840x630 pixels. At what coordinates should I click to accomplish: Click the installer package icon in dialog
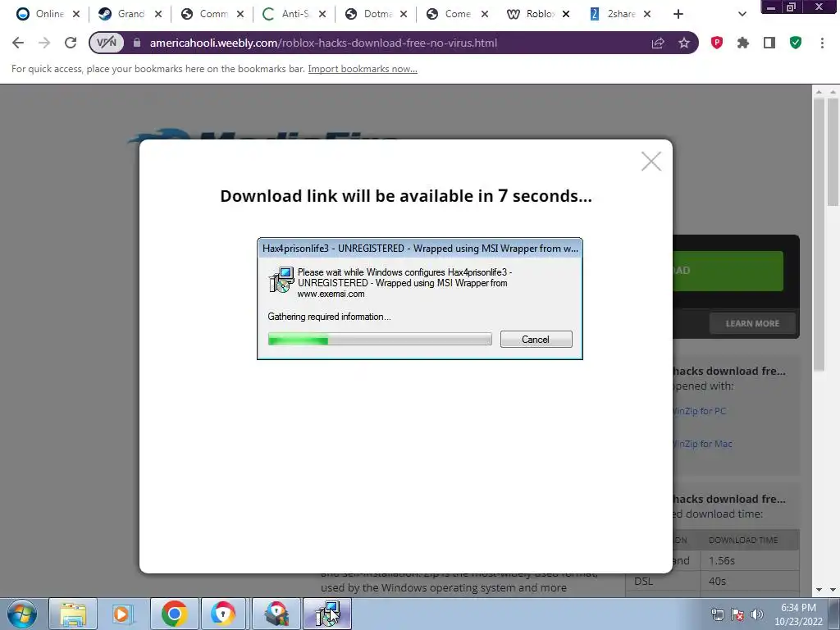click(281, 280)
